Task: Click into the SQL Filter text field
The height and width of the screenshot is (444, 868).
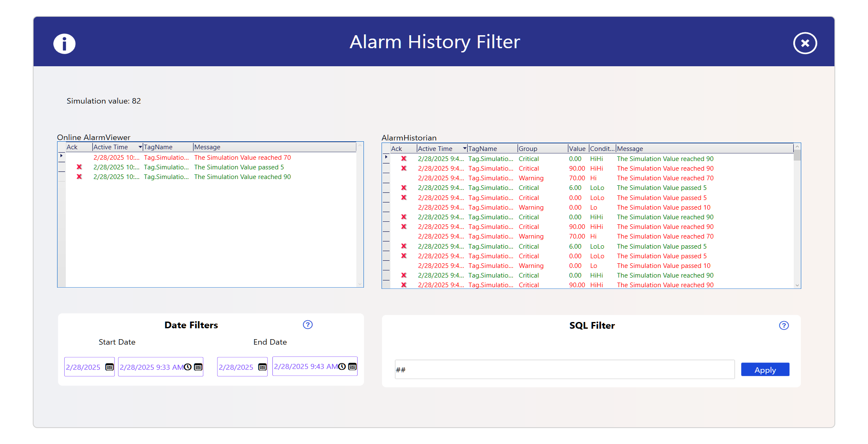Action: (x=564, y=370)
